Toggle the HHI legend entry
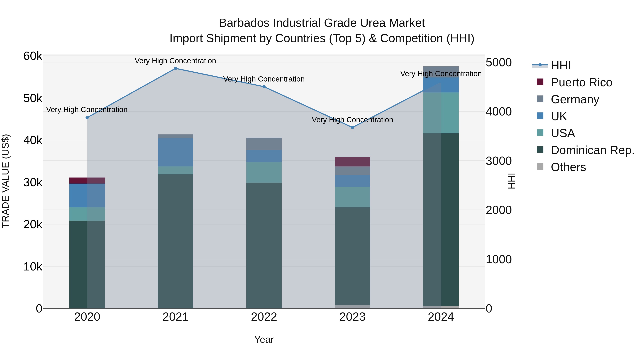 click(x=552, y=65)
